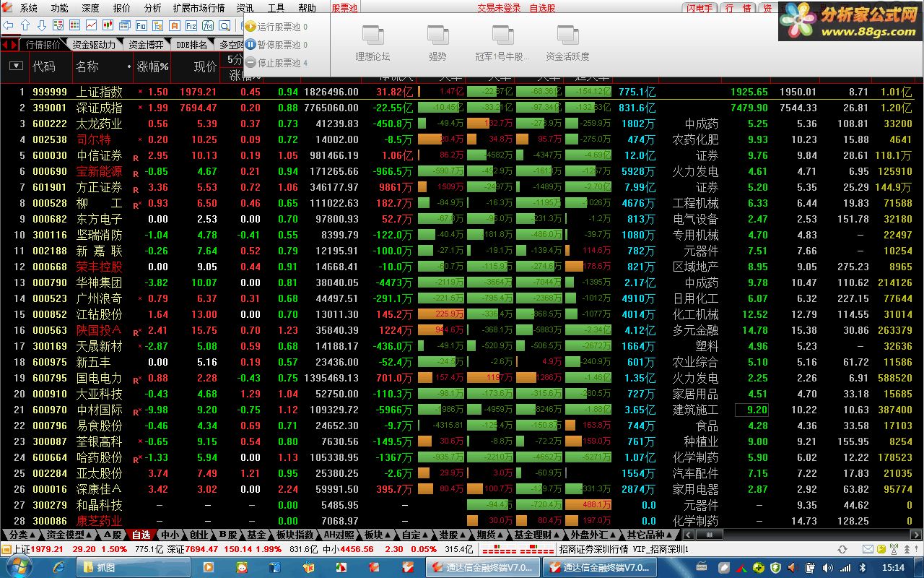Image resolution: width=924 pixels, height=578 pixels.
Task: Click the F12 trading toolbar icon
Action: [191, 25]
